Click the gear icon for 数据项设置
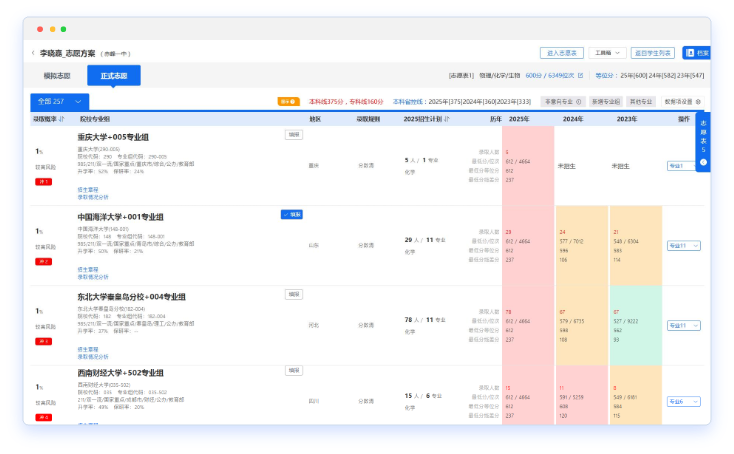 tap(698, 101)
